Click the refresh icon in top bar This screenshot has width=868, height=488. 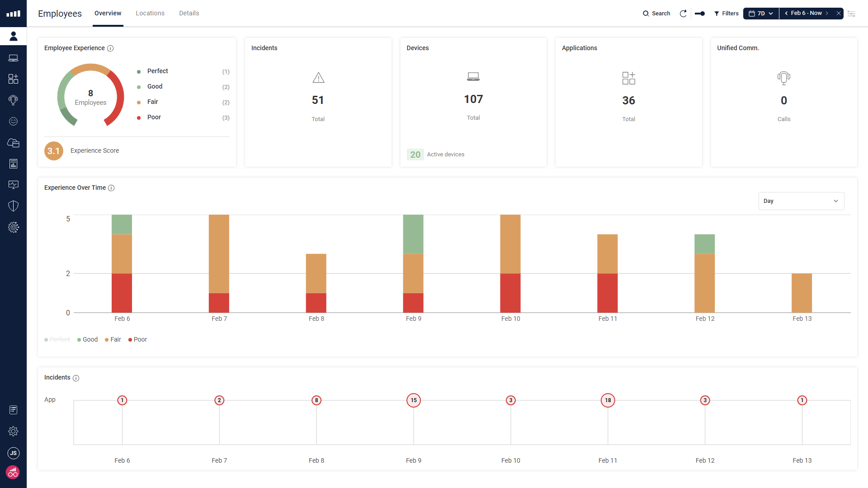(x=683, y=14)
